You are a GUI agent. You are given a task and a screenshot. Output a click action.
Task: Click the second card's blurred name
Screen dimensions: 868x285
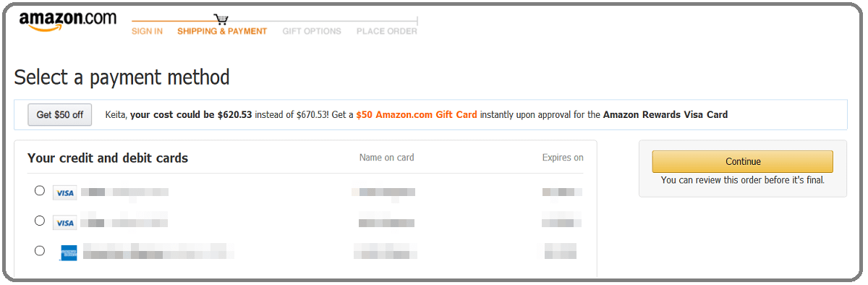[386, 222]
